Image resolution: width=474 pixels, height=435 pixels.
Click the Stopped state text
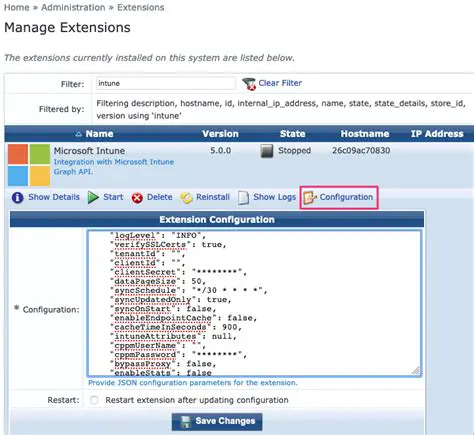pos(294,151)
